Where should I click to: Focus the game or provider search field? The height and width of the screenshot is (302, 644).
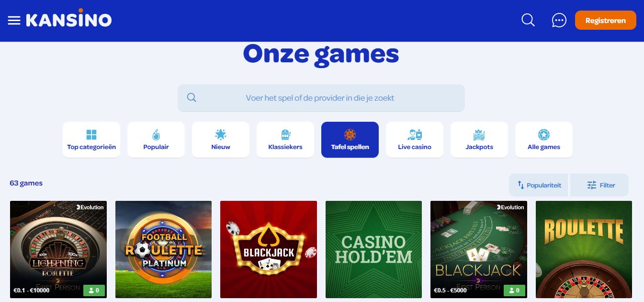pyautogui.click(x=321, y=98)
